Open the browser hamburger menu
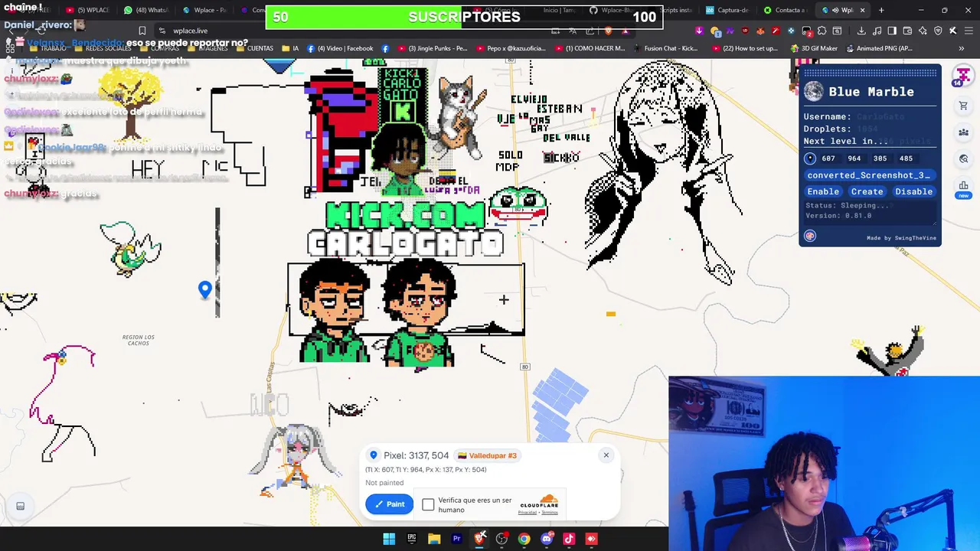Image resolution: width=980 pixels, height=551 pixels. [969, 31]
